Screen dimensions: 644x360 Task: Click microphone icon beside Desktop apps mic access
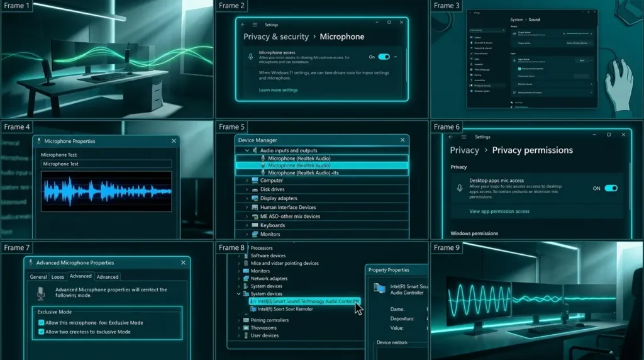coord(460,188)
